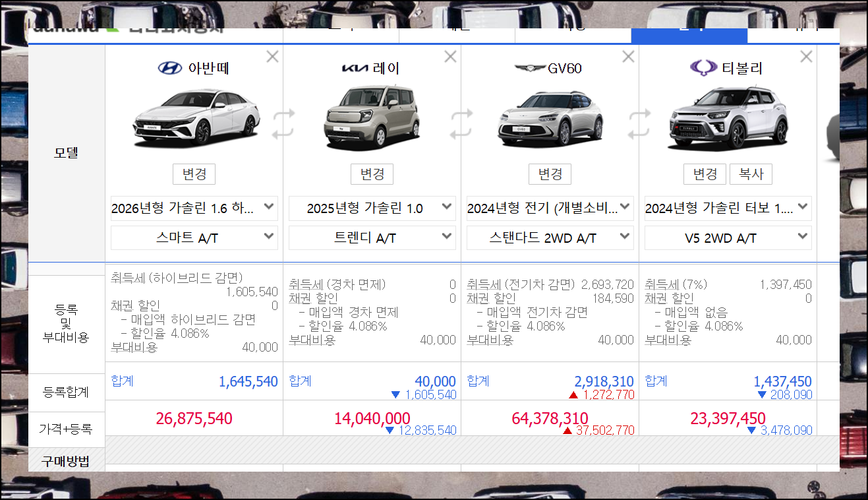Click the 레이 model name
This screenshot has height=500, width=868.
[386, 68]
